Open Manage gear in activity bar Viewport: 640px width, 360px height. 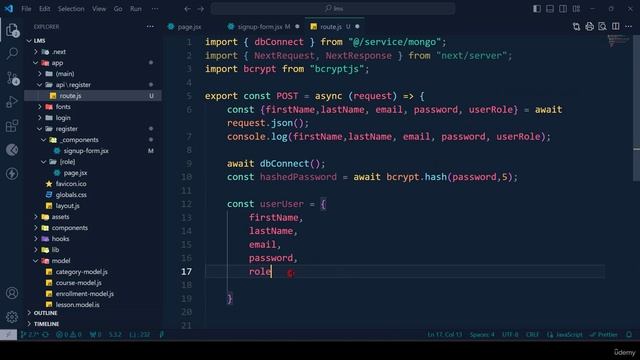coord(12,317)
